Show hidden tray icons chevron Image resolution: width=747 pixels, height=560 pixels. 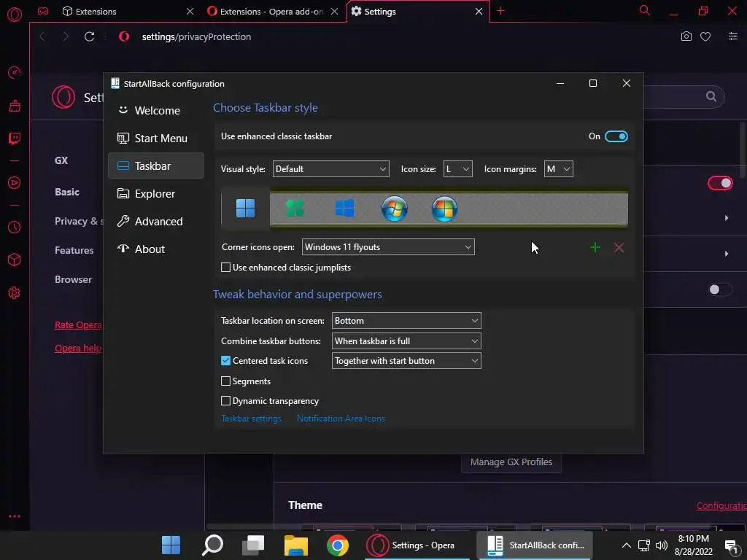pos(627,545)
